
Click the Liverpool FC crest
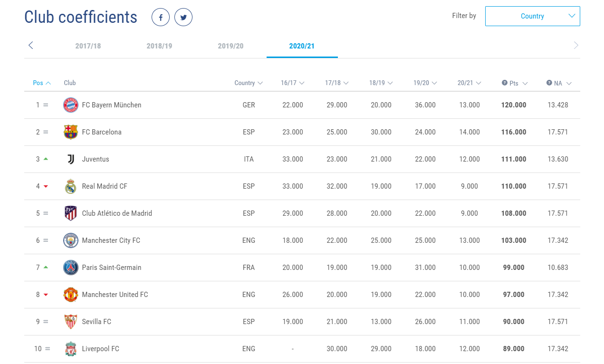[71, 349]
